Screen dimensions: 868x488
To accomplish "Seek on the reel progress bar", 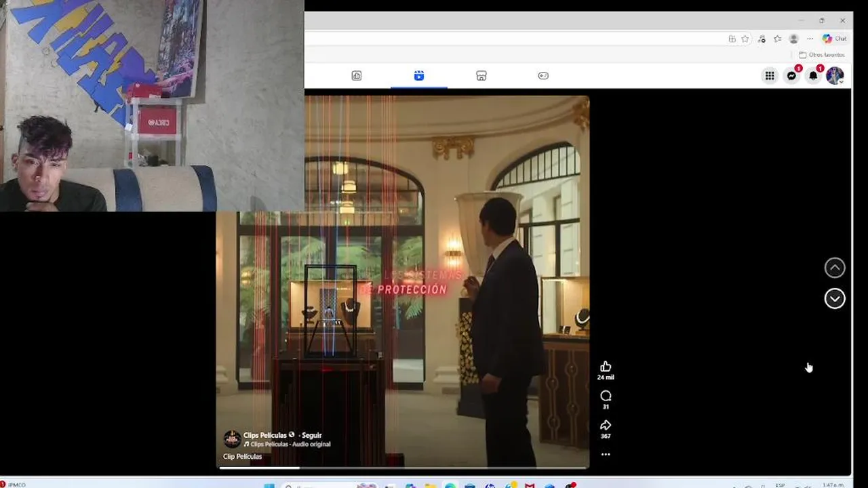I will (x=403, y=468).
